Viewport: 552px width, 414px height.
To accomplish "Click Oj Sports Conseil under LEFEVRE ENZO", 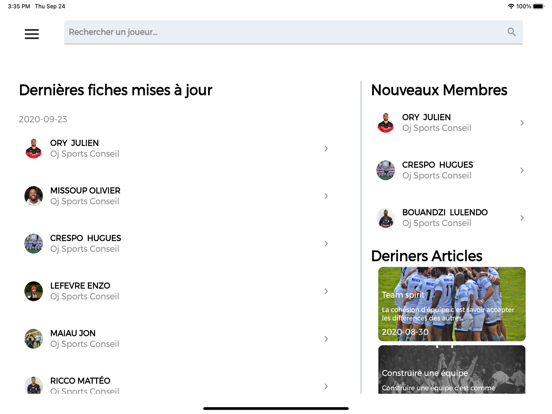I will 84,296.
